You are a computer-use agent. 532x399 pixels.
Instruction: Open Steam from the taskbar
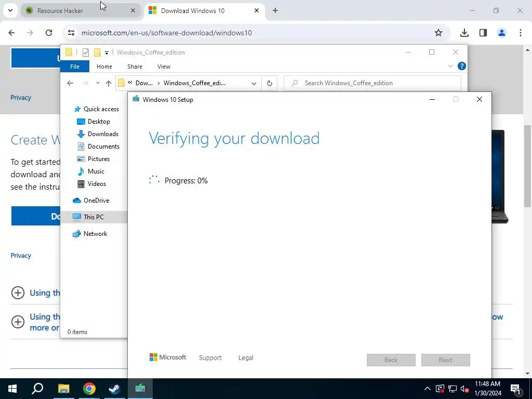pos(114,389)
